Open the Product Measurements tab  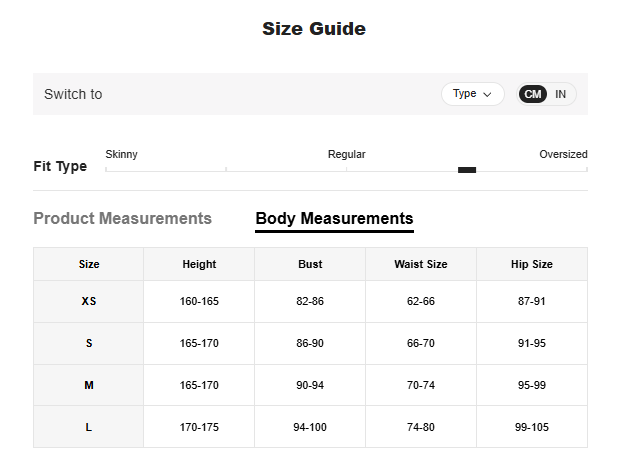coord(122,218)
